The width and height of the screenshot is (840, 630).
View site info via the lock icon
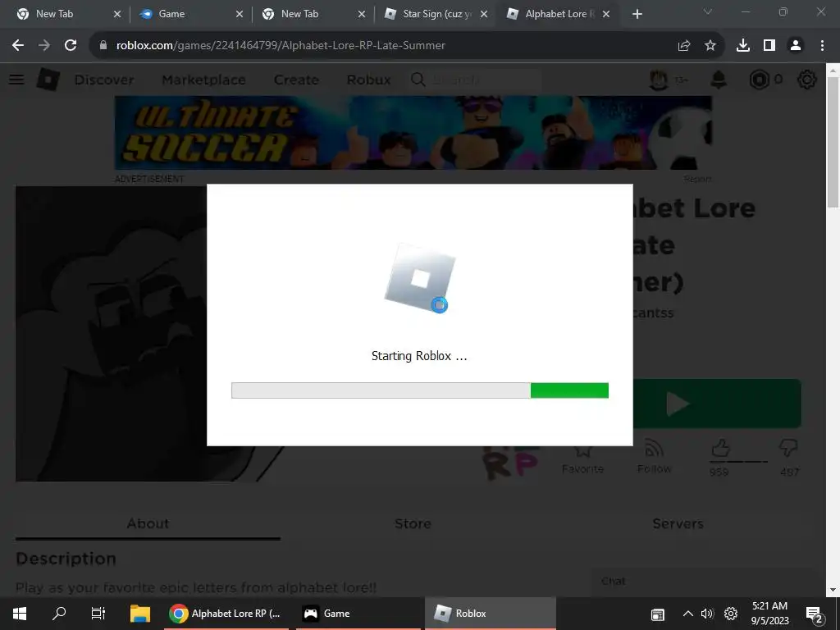[103, 46]
